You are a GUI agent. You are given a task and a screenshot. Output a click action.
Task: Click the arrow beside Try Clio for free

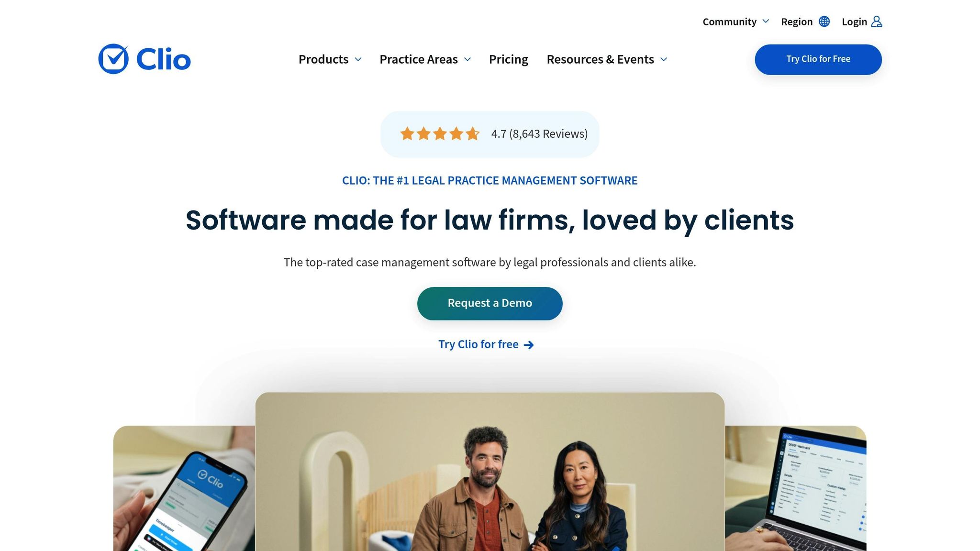click(529, 345)
